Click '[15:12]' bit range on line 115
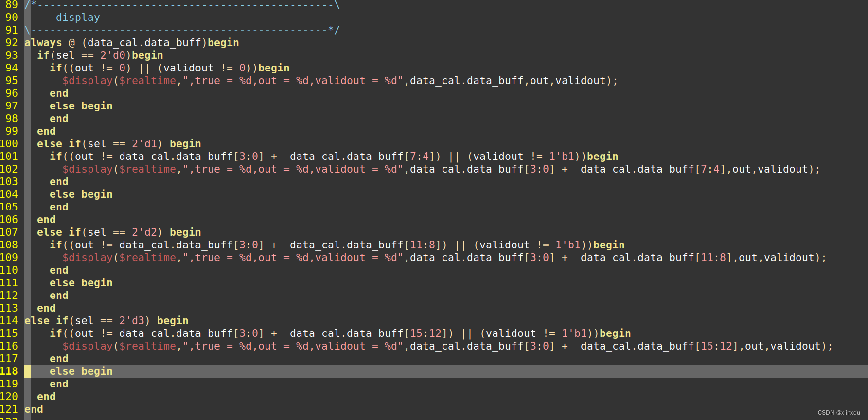868x420 pixels. coord(426,333)
